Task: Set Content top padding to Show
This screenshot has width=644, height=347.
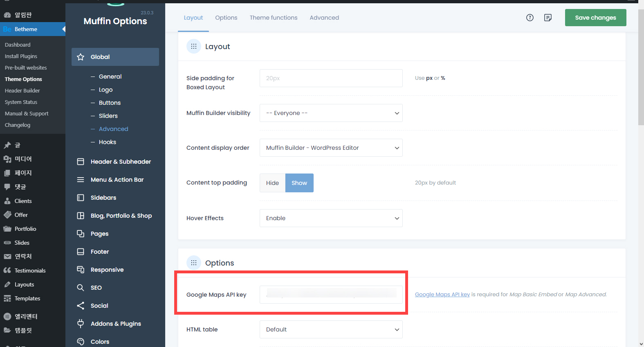Action: pos(299,183)
